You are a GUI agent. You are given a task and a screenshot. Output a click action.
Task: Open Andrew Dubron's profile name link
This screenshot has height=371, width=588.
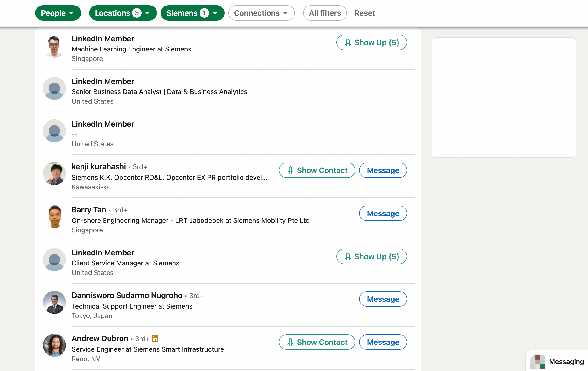point(100,338)
